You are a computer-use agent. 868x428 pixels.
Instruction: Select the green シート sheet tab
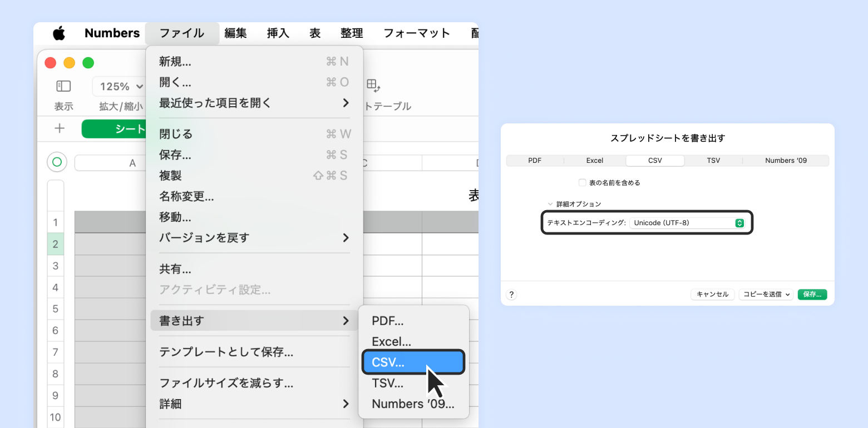click(x=113, y=129)
